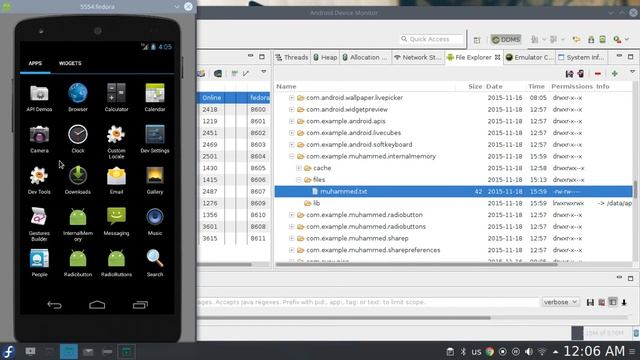Toggle LogCat scroll lock arrow
This screenshot has width=640, height=360.
624,302
